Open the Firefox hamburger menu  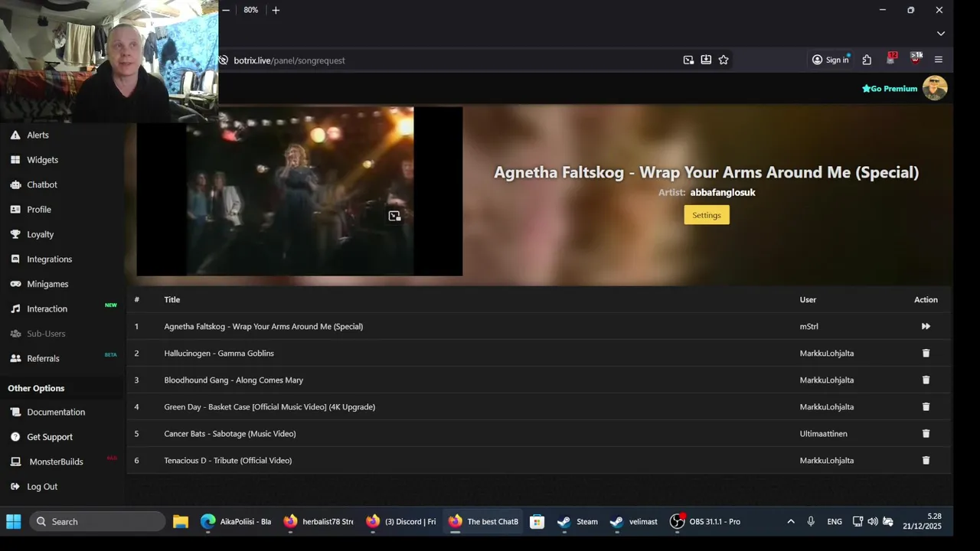(x=939, y=60)
